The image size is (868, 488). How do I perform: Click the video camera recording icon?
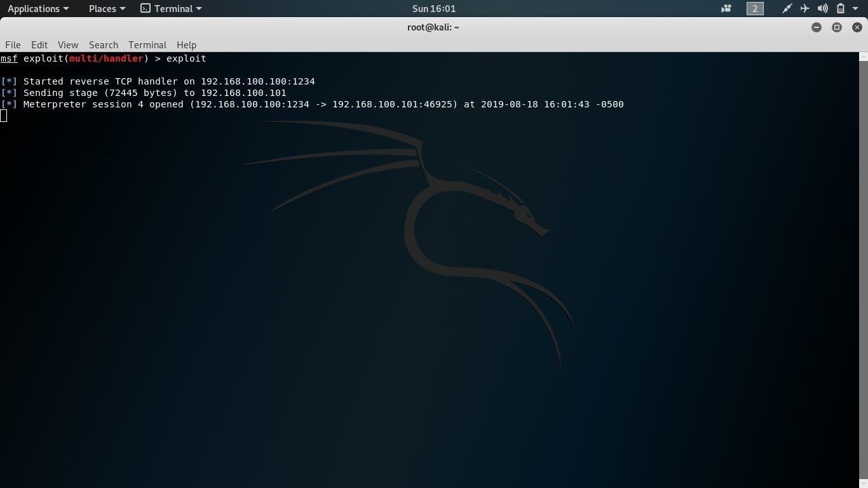pos(726,8)
